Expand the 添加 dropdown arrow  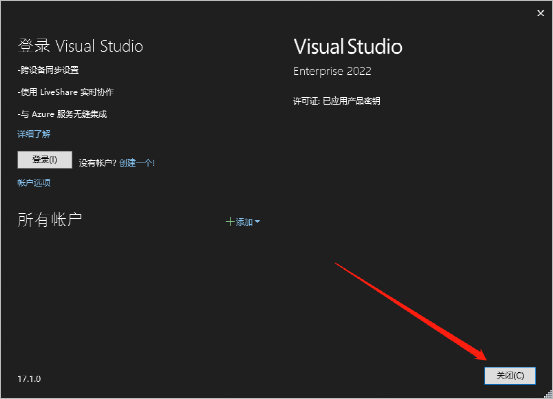(257, 222)
